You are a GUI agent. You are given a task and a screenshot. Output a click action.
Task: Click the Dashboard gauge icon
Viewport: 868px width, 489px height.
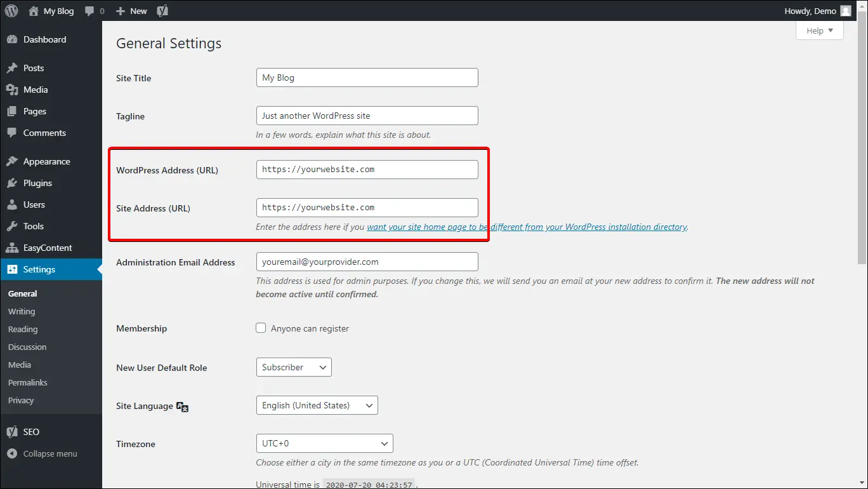point(12,39)
